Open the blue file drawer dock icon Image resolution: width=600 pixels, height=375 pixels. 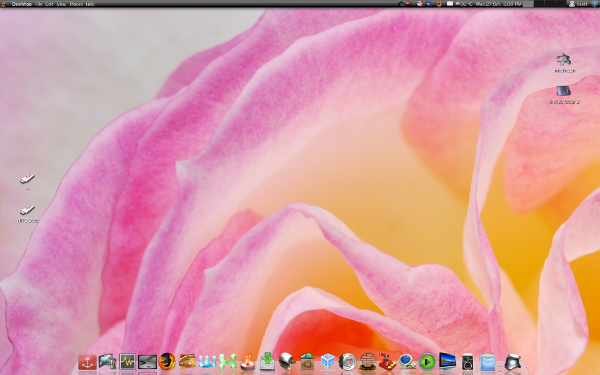coord(488,362)
